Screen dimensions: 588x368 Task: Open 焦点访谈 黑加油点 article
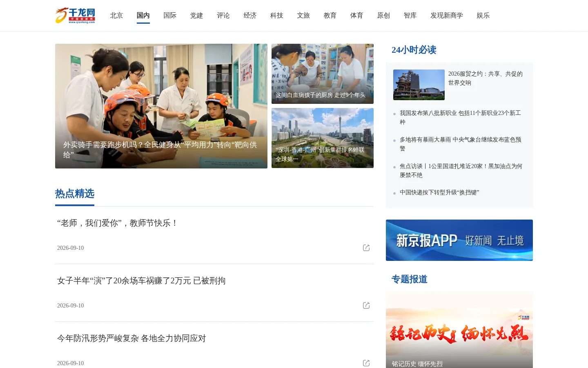pyautogui.click(x=461, y=171)
